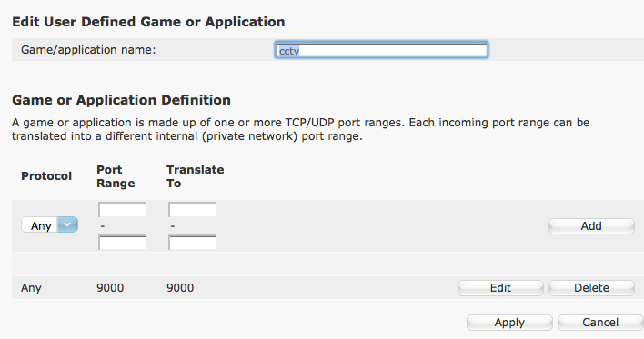Click the Game/application name label

click(x=88, y=50)
